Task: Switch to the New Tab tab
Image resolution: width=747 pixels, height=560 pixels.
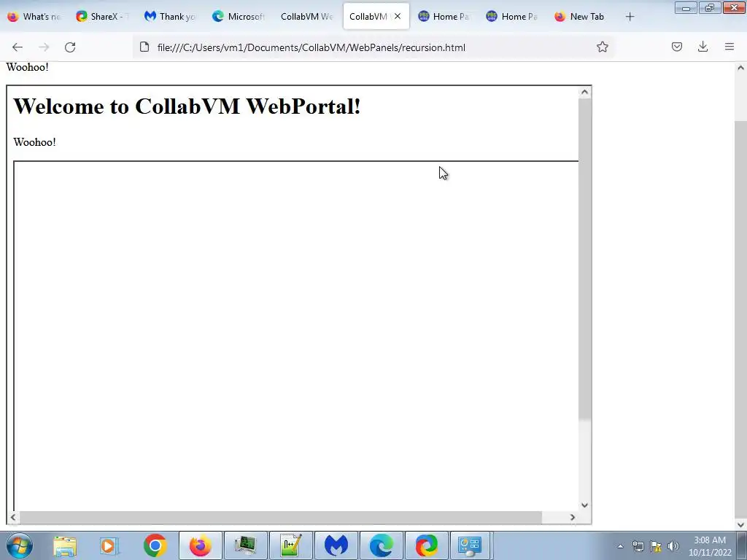Action: (580, 17)
